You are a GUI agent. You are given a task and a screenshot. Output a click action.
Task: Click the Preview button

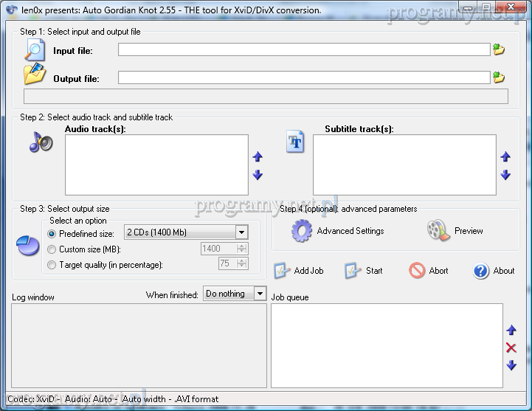tap(455, 231)
